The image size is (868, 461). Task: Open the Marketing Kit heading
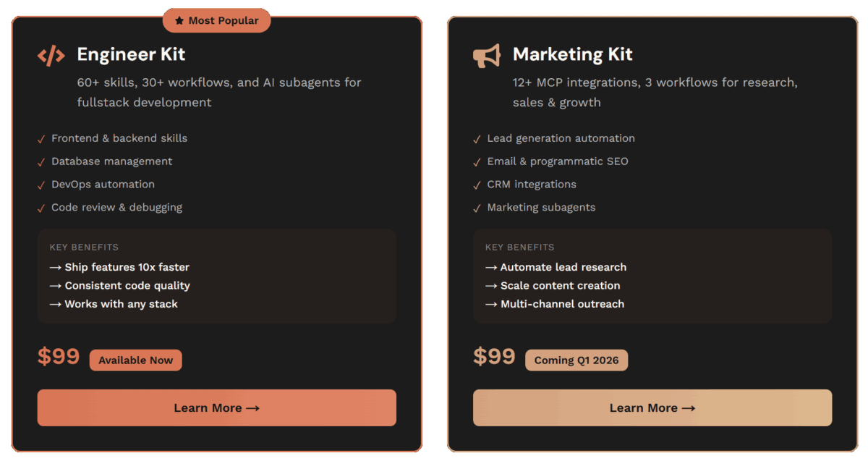[x=572, y=54]
